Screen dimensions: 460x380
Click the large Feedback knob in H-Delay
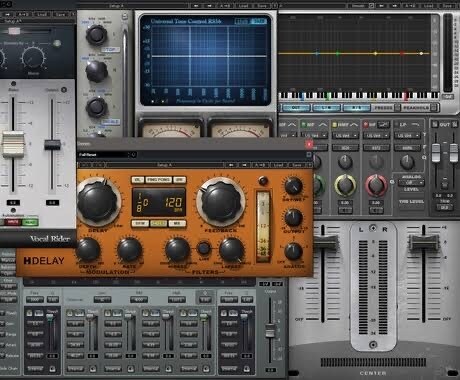[221, 201]
